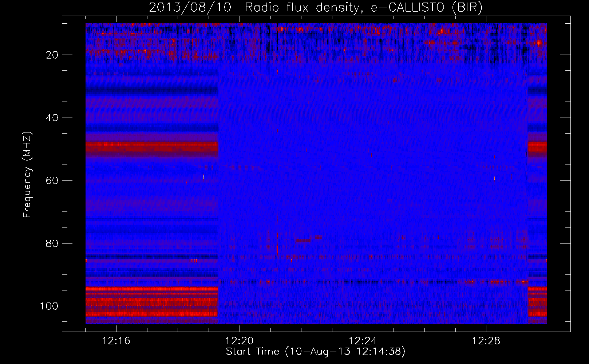Screen dimensions: 589x364
Task: Click the 12:20 time tick label
Action: coord(240,341)
